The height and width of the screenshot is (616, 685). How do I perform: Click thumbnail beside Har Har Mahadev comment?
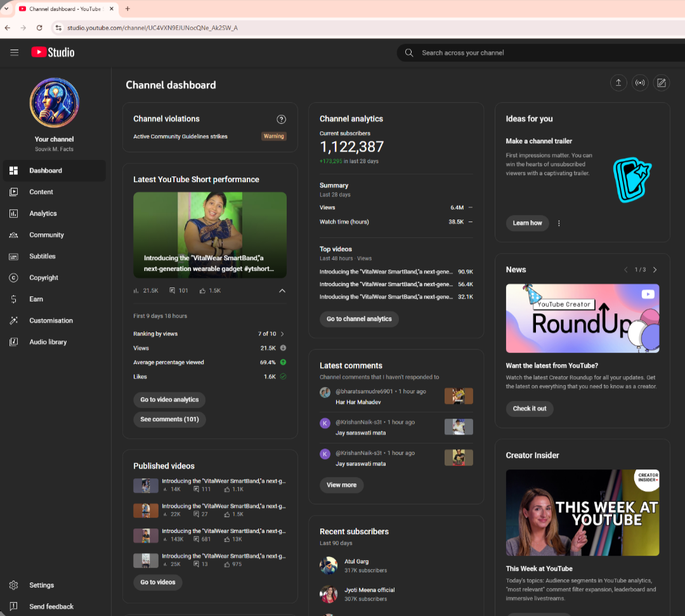(x=459, y=396)
